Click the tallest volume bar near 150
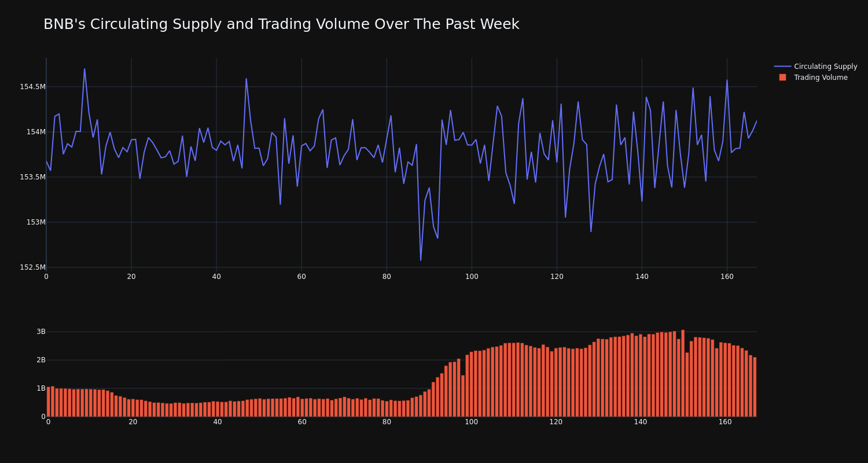The image size is (868, 463). [x=683, y=373]
